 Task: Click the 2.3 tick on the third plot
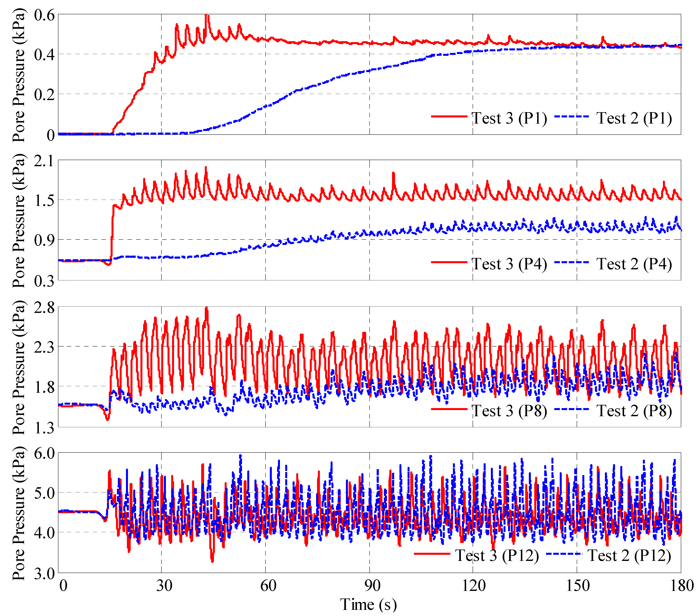click(44, 347)
